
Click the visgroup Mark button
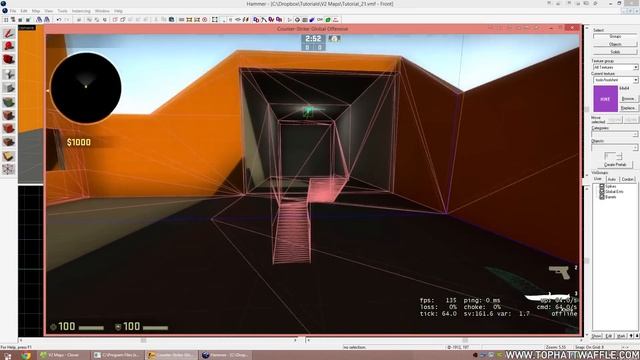click(x=621, y=336)
